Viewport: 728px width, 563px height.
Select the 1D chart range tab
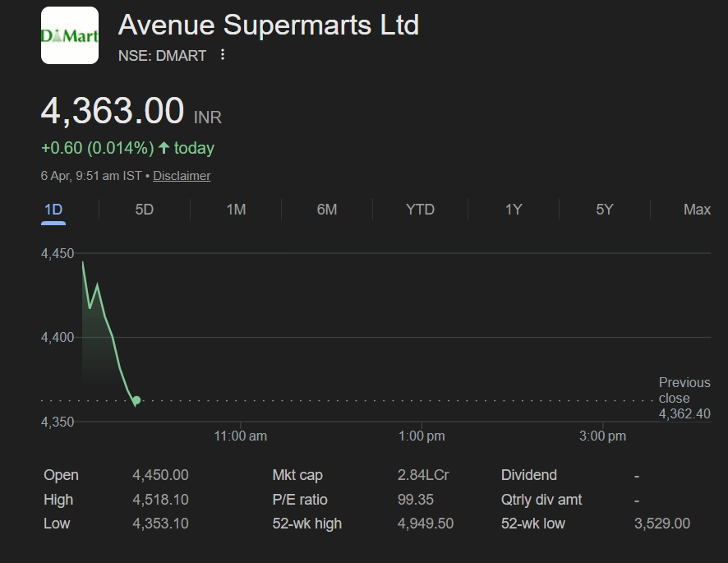(x=53, y=210)
